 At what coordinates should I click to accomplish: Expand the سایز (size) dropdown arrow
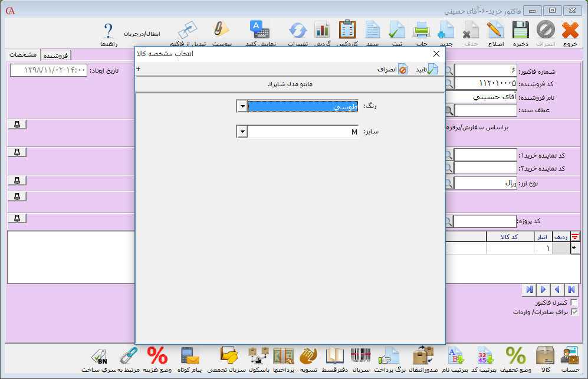click(242, 132)
